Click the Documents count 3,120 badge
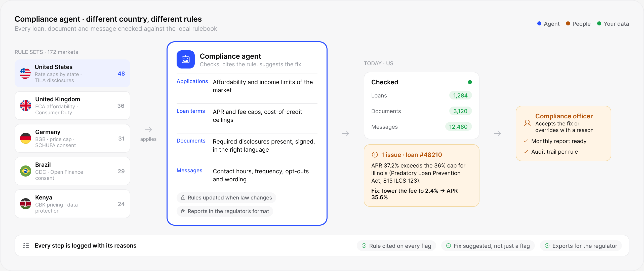The width and height of the screenshot is (644, 271). [460, 111]
